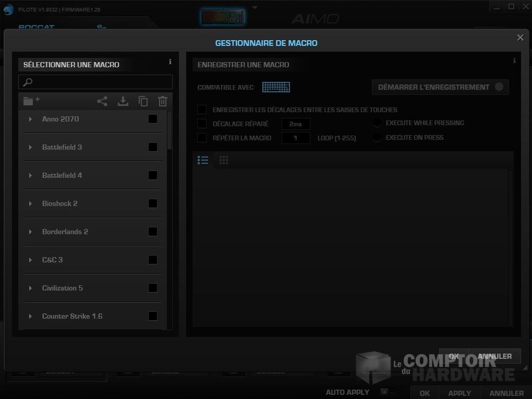Select the keyboard device tab at top
Screen dimensions: 532x399
pos(223,16)
